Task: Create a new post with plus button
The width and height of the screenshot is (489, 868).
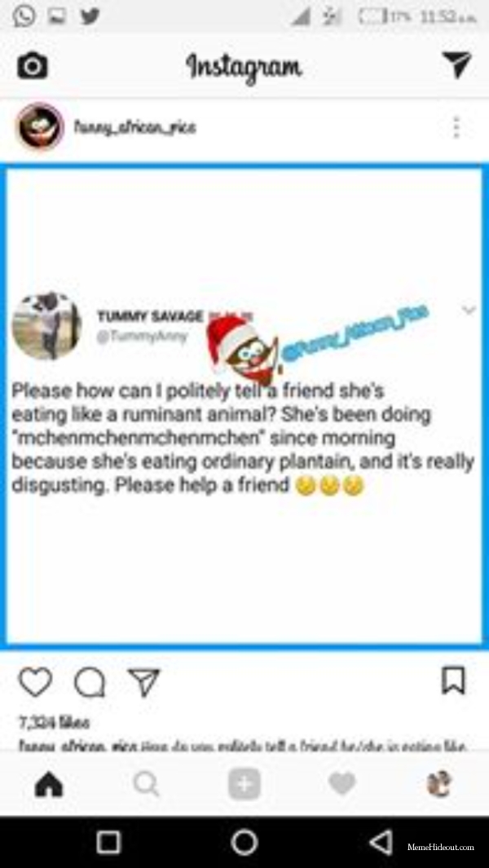Action: [244, 784]
